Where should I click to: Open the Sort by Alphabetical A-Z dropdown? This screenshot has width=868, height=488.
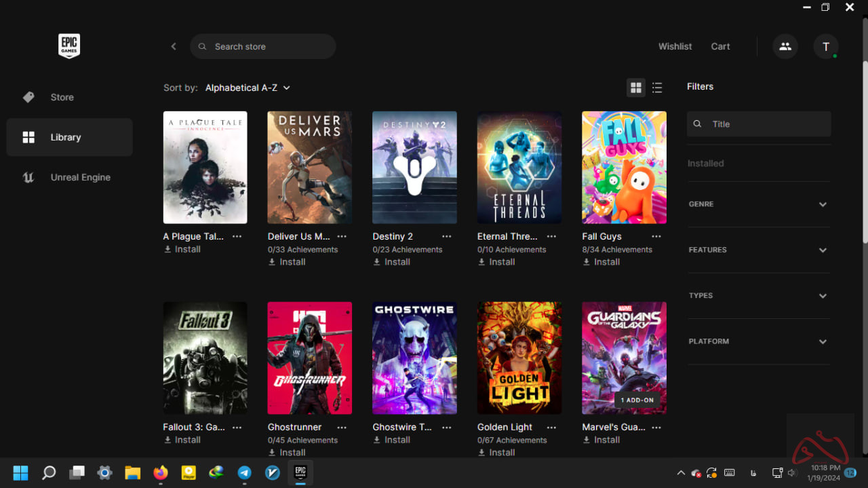point(248,88)
